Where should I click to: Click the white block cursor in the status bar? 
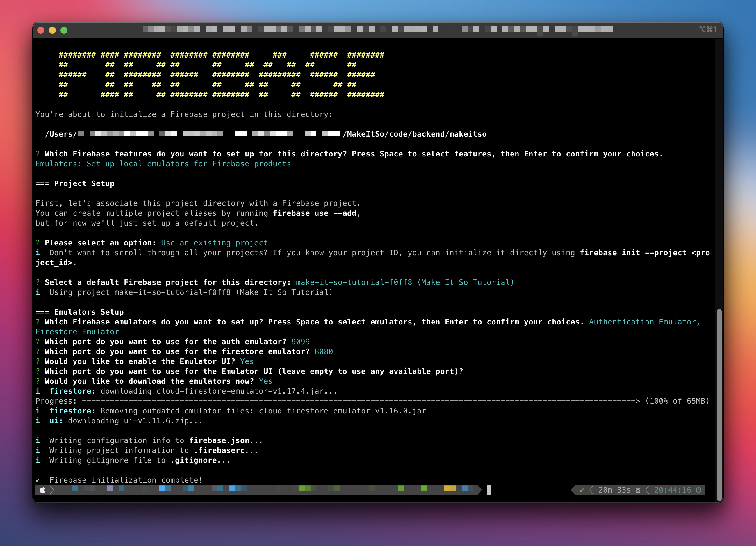click(x=489, y=490)
